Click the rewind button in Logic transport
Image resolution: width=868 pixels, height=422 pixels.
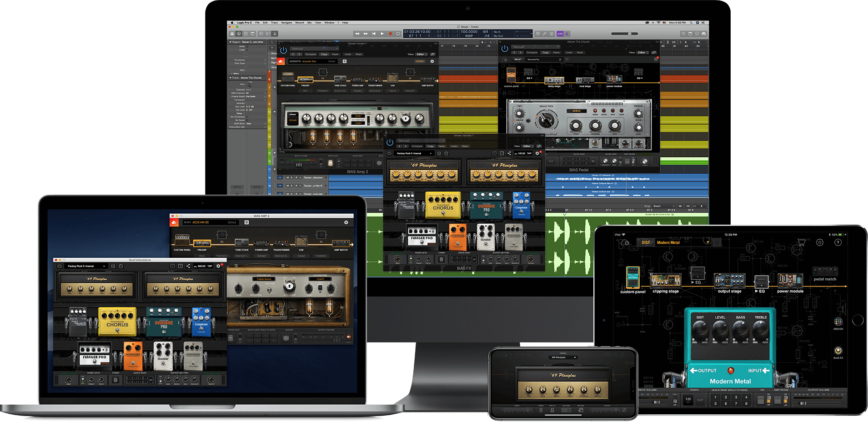click(x=357, y=33)
